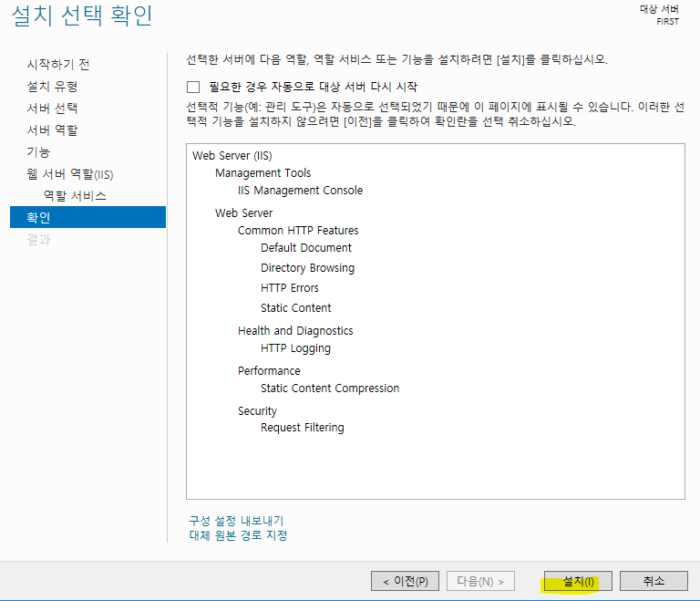
Task: Select the Web Server sub-entry
Action: click(243, 213)
